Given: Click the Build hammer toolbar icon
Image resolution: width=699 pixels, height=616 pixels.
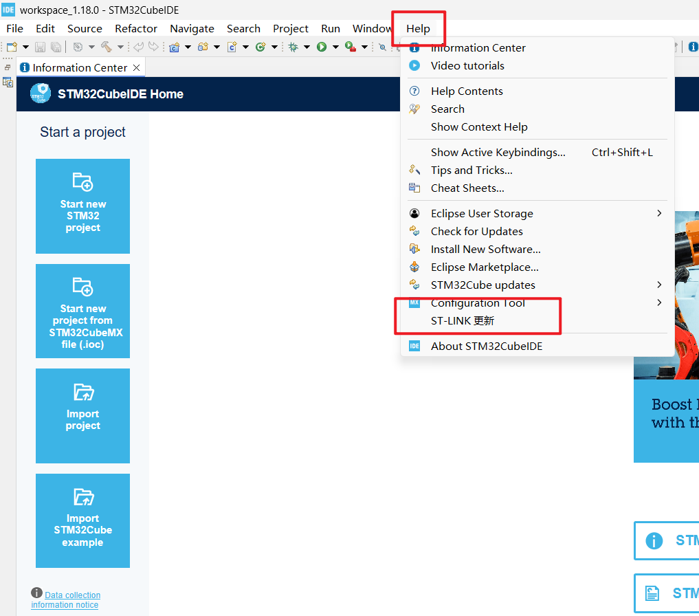Looking at the screenshot, I should pos(106,47).
